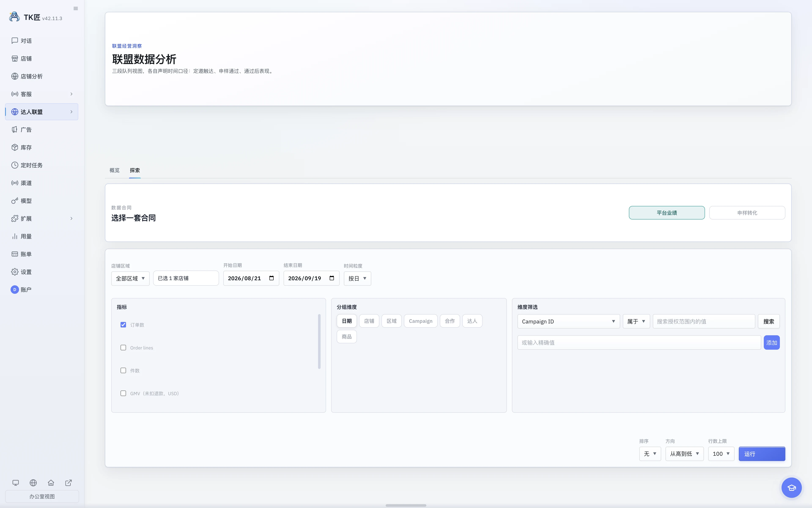Open 设置 gear icon in sidebar

pos(15,272)
